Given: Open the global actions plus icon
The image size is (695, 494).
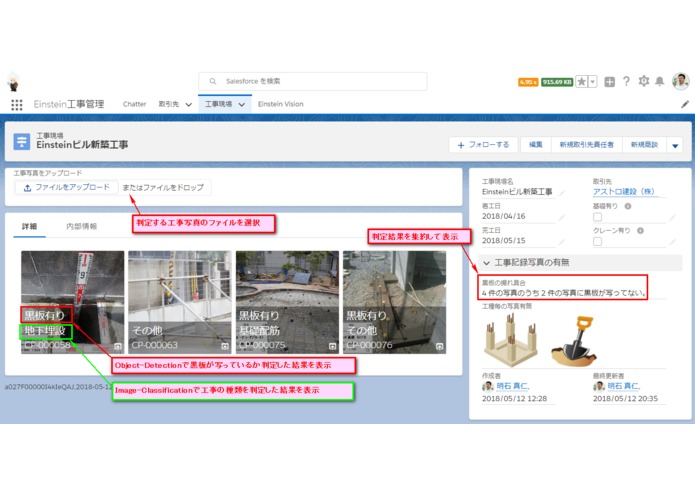Looking at the screenshot, I should pyautogui.click(x=609, y=82).
